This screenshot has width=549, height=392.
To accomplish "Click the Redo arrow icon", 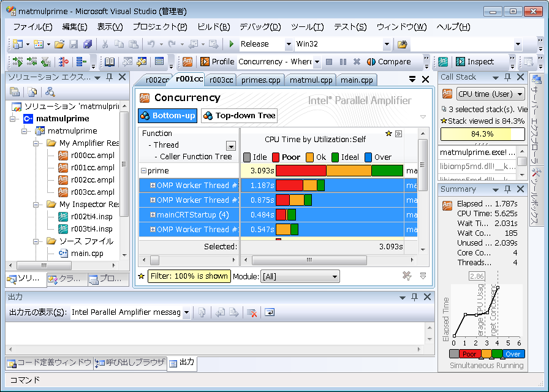I will 172,44.
